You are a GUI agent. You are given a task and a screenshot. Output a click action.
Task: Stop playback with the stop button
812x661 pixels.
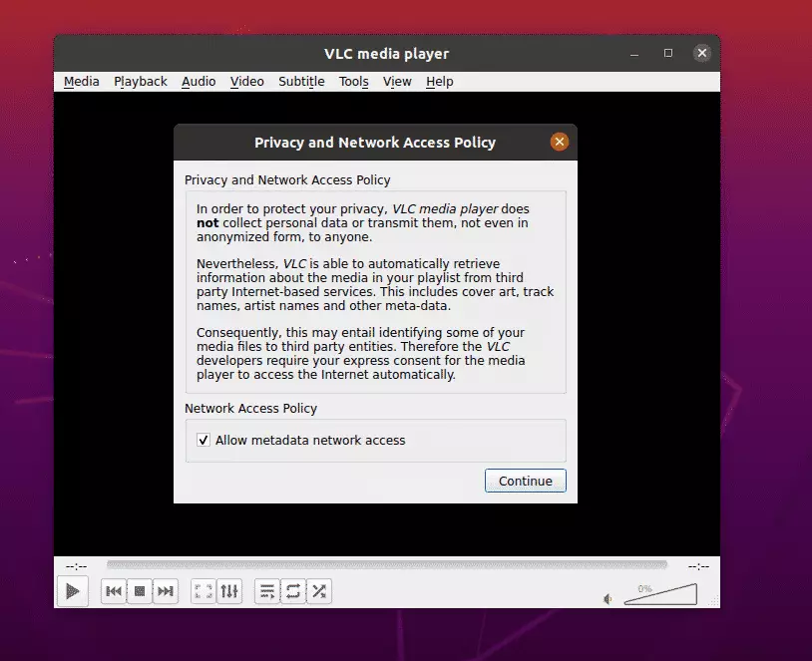(x=140, y=590)
